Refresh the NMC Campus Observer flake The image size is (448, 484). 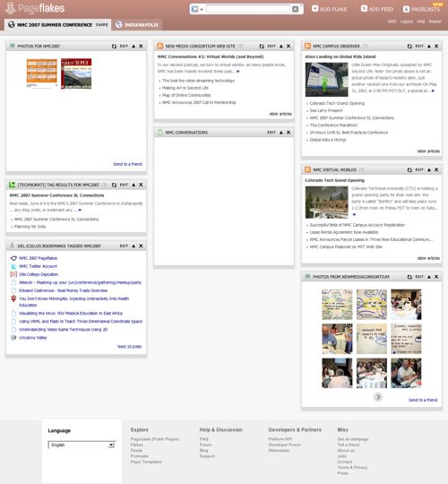(409, 46)
